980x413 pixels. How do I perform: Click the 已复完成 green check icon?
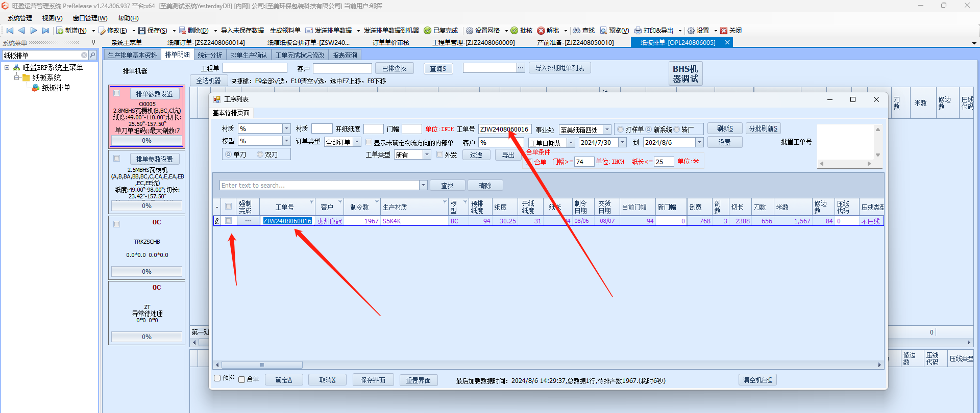(428, 31)
